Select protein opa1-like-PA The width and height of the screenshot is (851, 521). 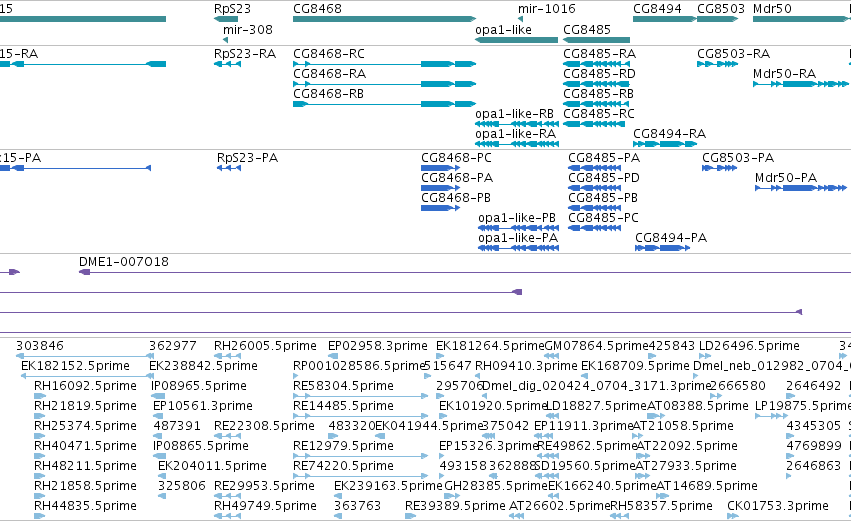(x=518, y=238)
